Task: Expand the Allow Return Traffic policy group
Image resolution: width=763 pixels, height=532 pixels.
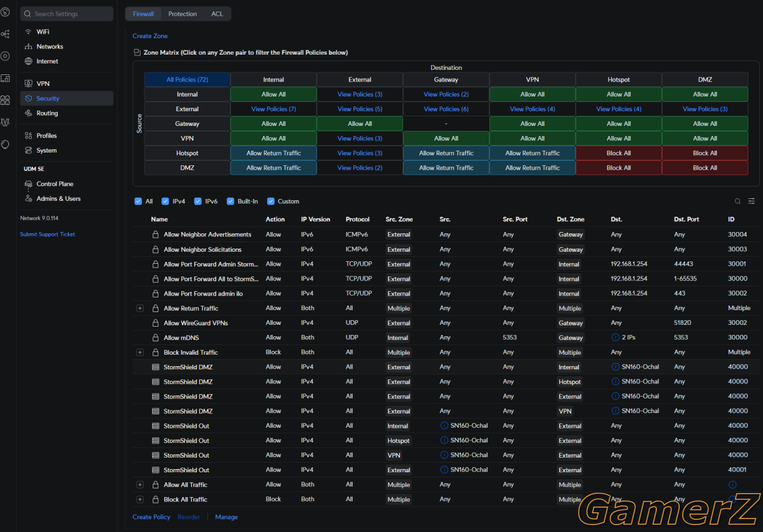Action: click(x=140, y=308)
